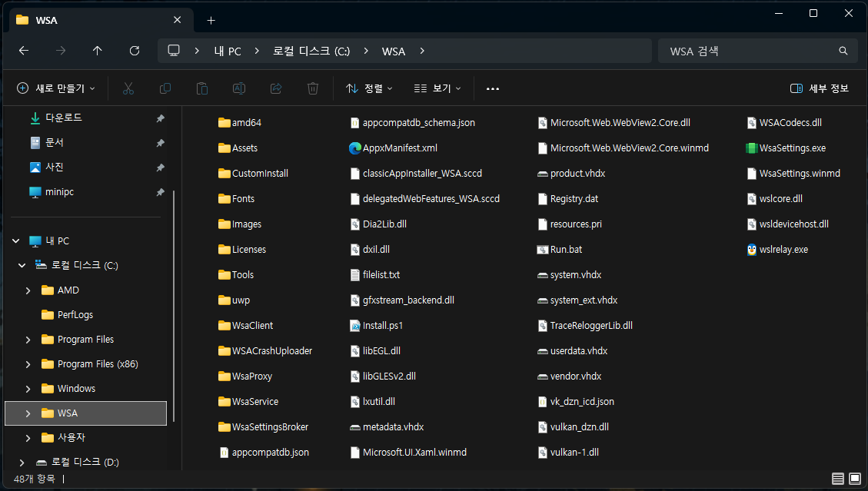
Task: Select the WsaSettings.exe file
Action: (x=792, y=148)
